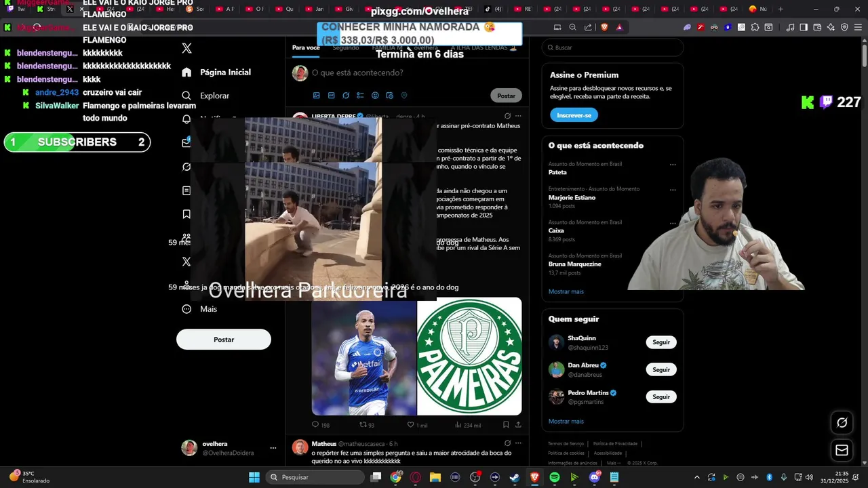Switch to the Para você tab

[x=306, y=48]
